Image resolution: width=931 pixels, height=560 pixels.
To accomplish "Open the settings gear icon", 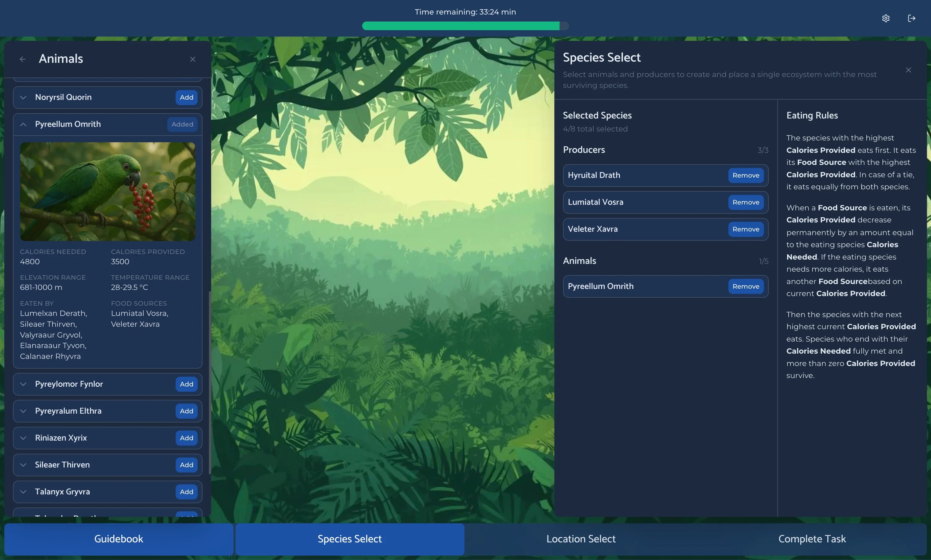I will tap(886, 18).
